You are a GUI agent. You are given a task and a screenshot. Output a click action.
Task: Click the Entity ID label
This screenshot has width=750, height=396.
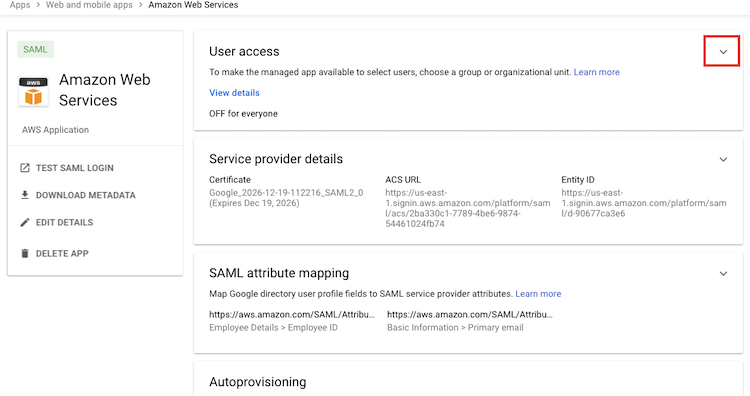578,180
